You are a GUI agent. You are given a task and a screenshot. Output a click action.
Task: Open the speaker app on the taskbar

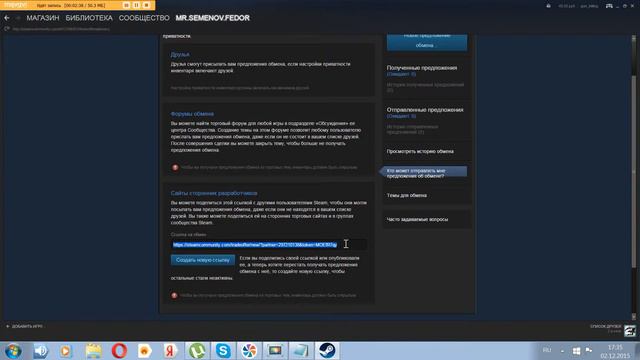[x=40, y=351]
